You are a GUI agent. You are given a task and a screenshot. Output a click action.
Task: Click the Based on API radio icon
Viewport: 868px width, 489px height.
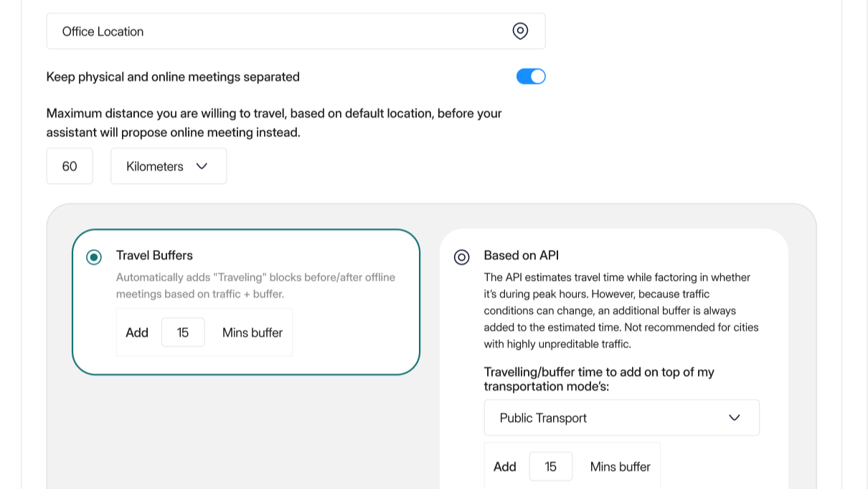[x=461, y=256]
